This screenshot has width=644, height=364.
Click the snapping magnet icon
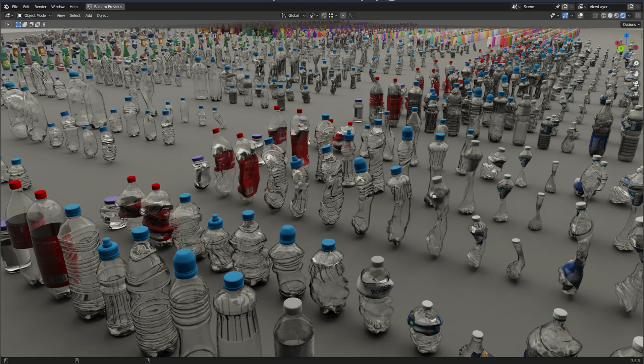[324, 15]
